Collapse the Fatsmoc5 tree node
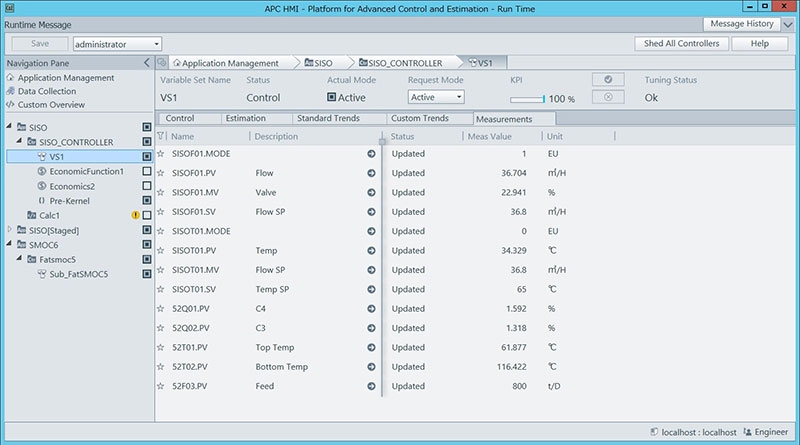800x445 pixels. 19,258
